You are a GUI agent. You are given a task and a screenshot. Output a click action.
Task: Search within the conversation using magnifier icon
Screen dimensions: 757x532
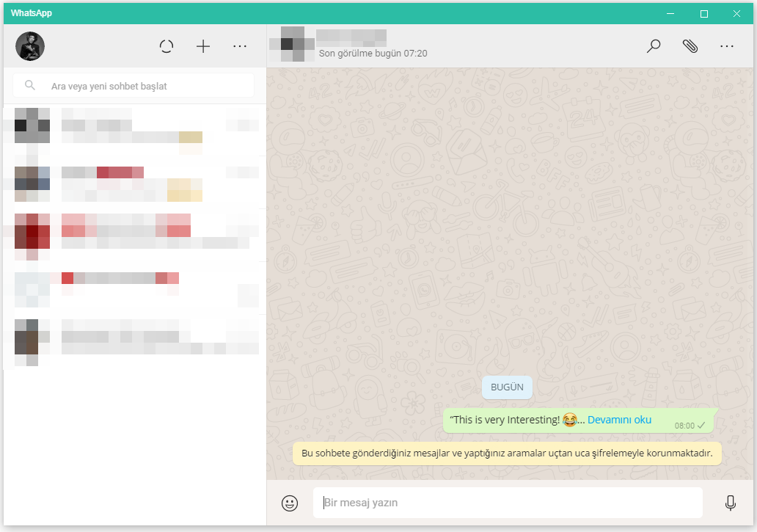653,46
